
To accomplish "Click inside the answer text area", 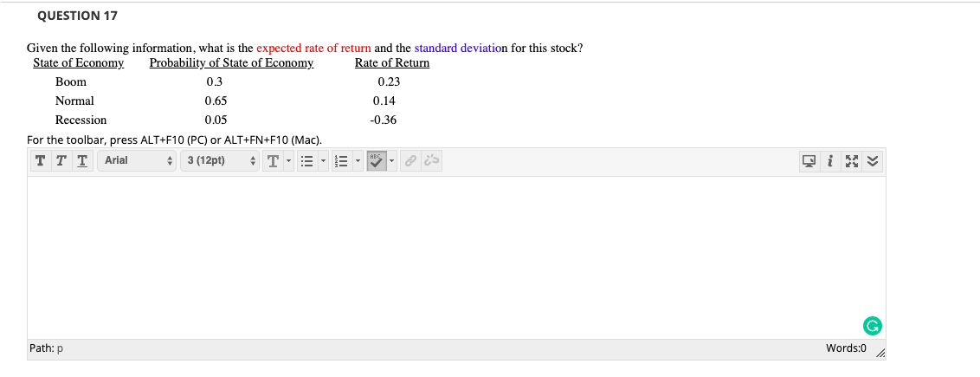I will [456, 257].
